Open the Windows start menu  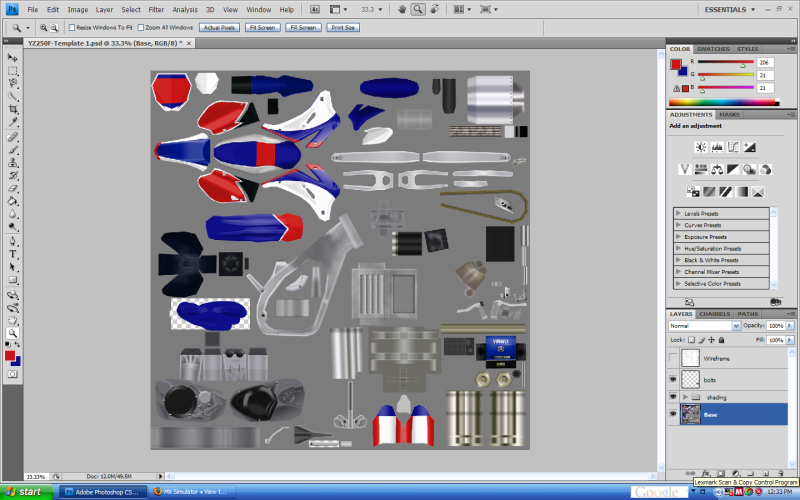coord(27,492)
